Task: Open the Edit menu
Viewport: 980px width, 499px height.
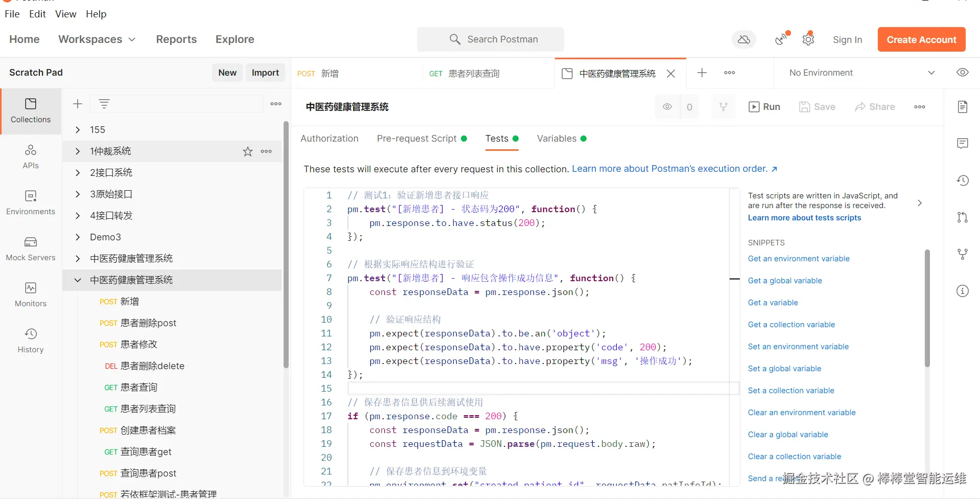Action: click(x=38, y=14)
